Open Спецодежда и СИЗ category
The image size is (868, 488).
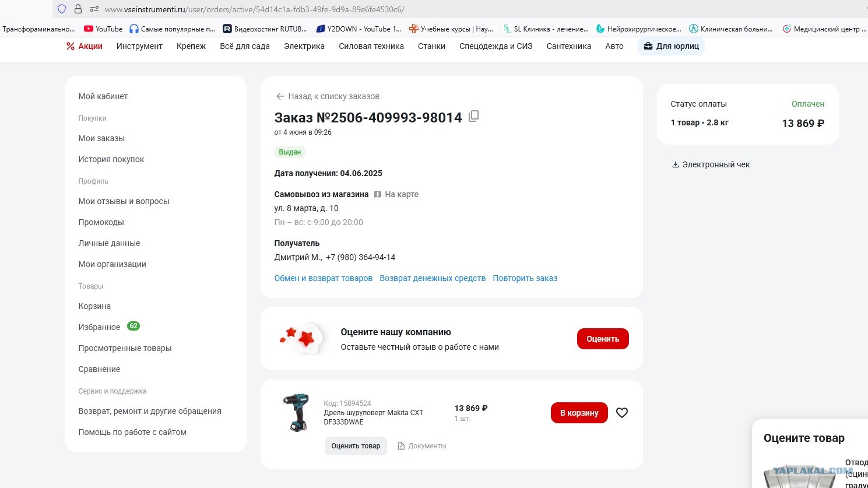[496, 46]
